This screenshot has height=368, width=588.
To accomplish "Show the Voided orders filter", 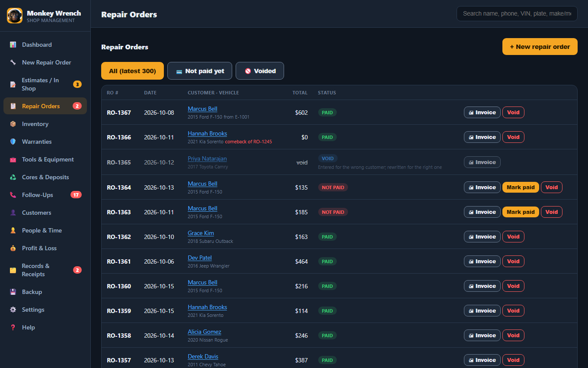I will click(260, 71).
